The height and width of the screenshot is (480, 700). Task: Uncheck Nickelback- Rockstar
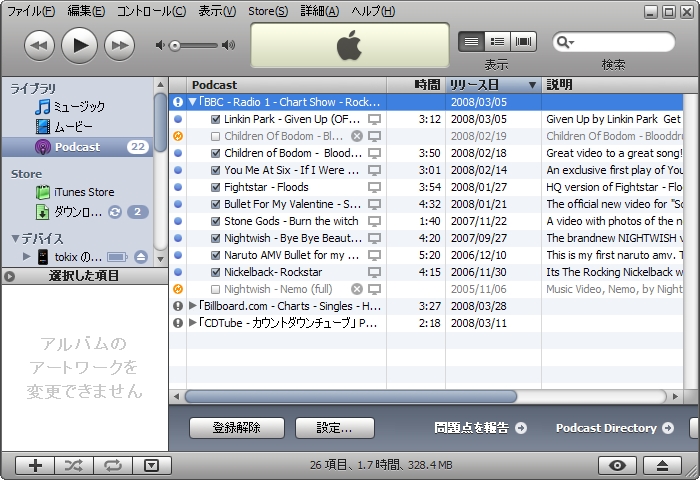pyautogui.click(x=216, y=272)
